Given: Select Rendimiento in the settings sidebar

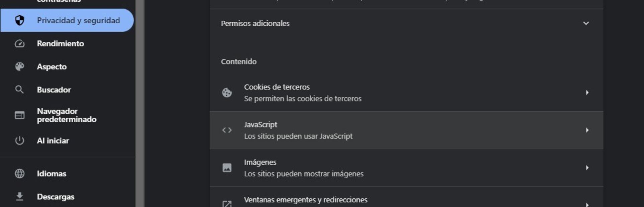Looking at the screenshot, I should tap(61, 44).
